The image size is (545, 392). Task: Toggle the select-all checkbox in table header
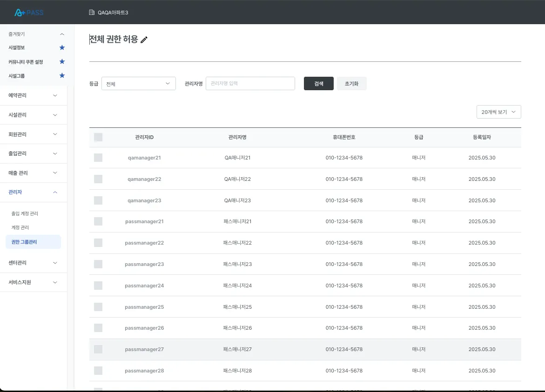[98, 137]
